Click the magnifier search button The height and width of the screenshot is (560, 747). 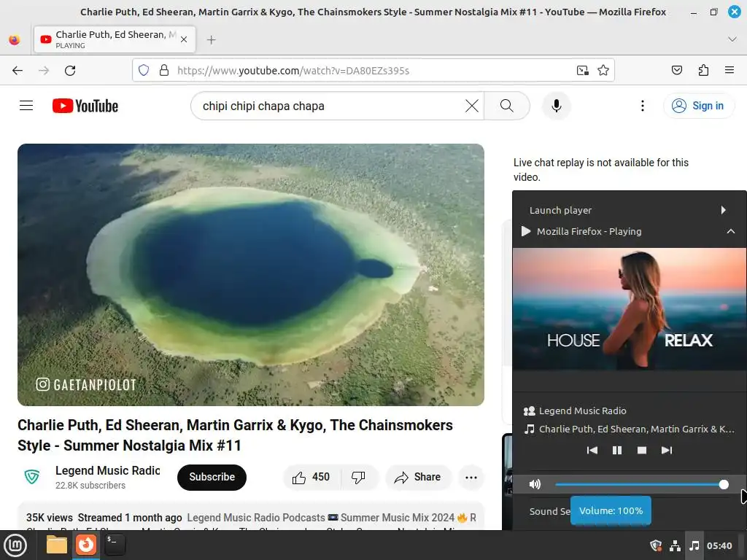507,106
